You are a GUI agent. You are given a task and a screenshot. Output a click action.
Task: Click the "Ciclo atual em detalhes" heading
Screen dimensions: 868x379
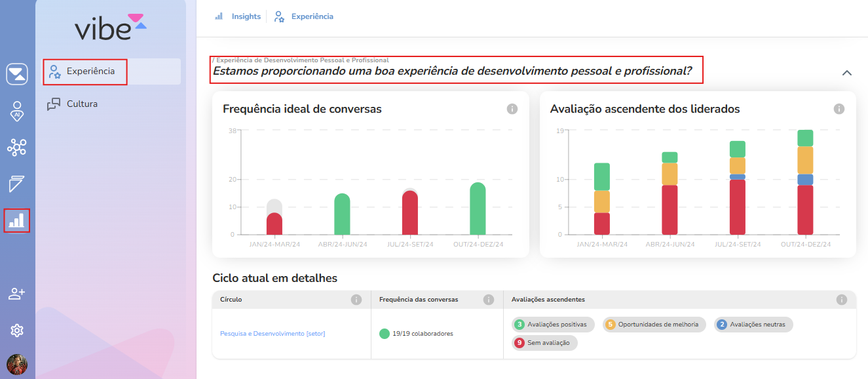coord(275,278)
